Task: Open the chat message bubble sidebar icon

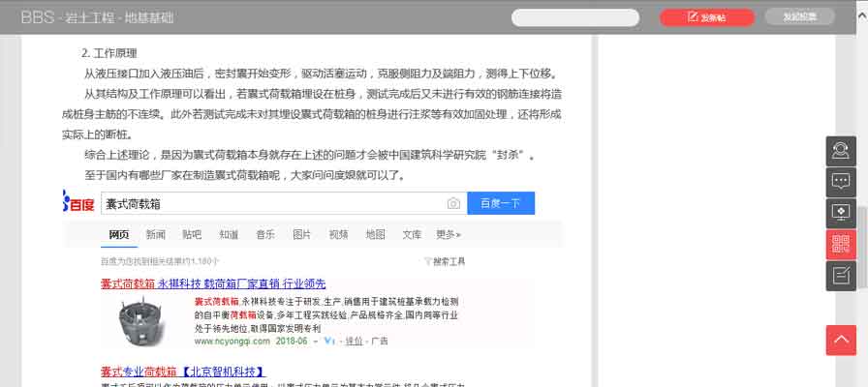Action: [x=841, y=183]
